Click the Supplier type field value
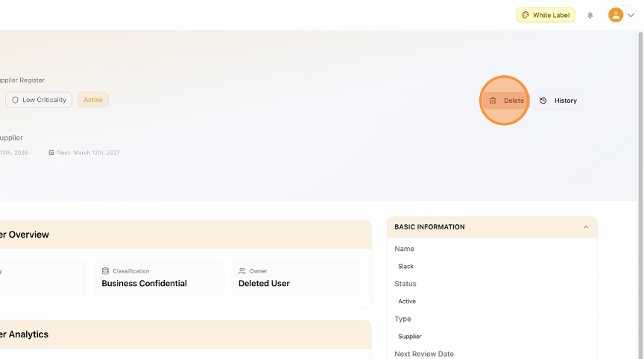Screen dimensions: 644x359 410,336
